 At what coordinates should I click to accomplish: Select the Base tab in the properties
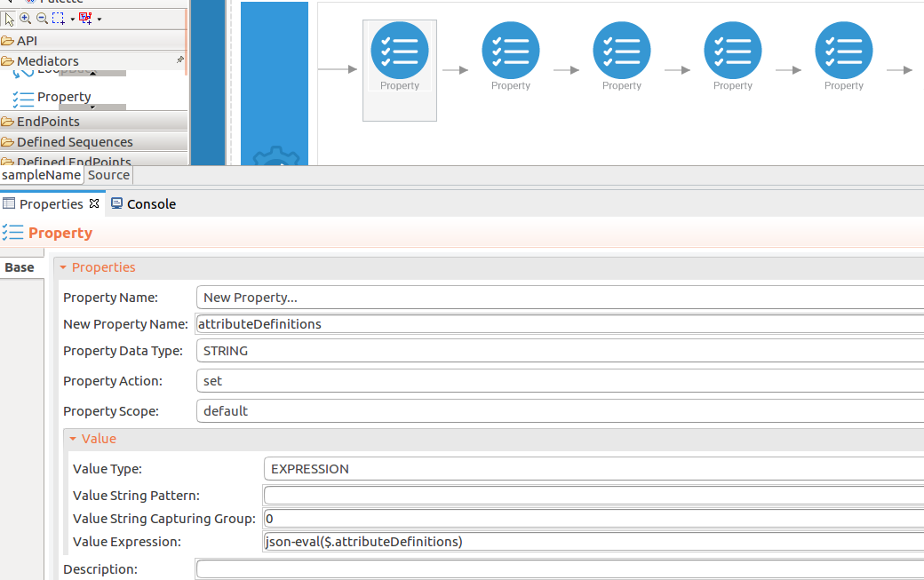tap(20, 267)
